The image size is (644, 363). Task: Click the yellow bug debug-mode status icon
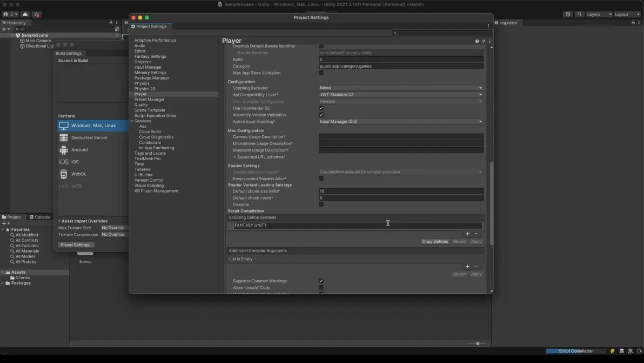(x=612, y=351)
